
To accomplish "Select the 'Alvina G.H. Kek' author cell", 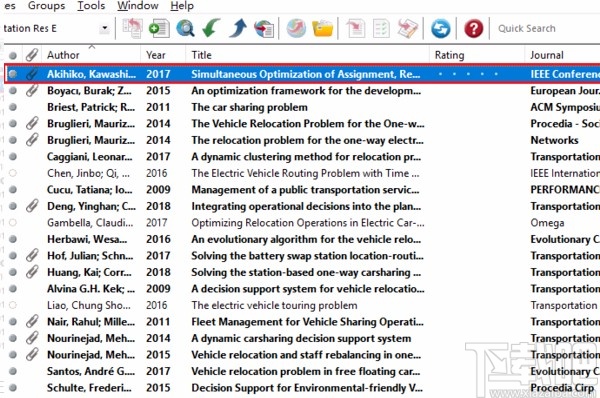I will click(91, 289).
